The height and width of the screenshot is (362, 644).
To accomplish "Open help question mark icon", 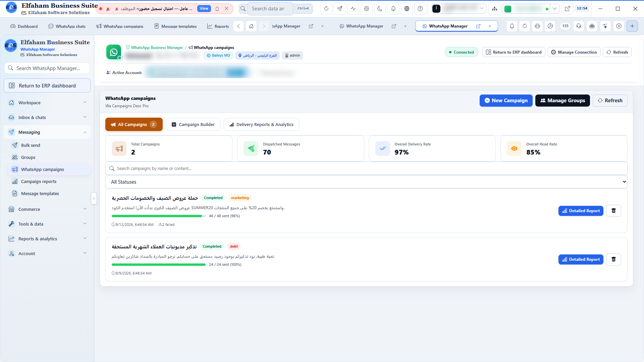I will click(x=420, y=9).
